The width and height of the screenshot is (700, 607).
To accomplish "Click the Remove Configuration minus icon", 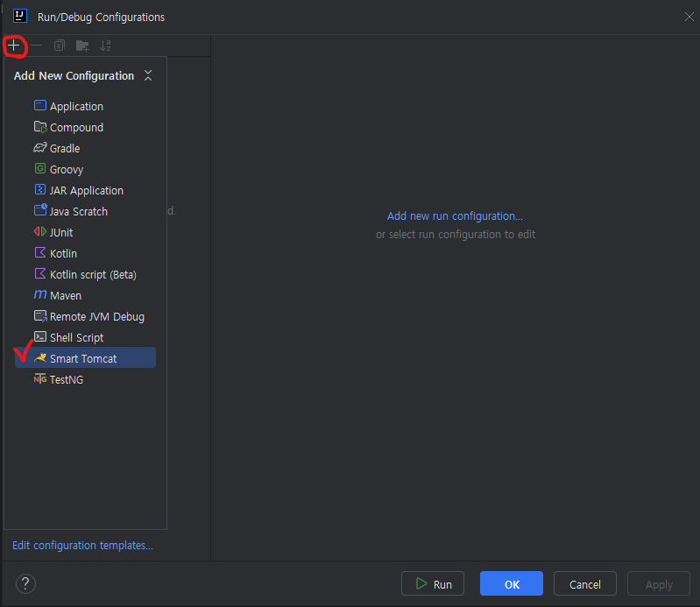I will [37, 46].
